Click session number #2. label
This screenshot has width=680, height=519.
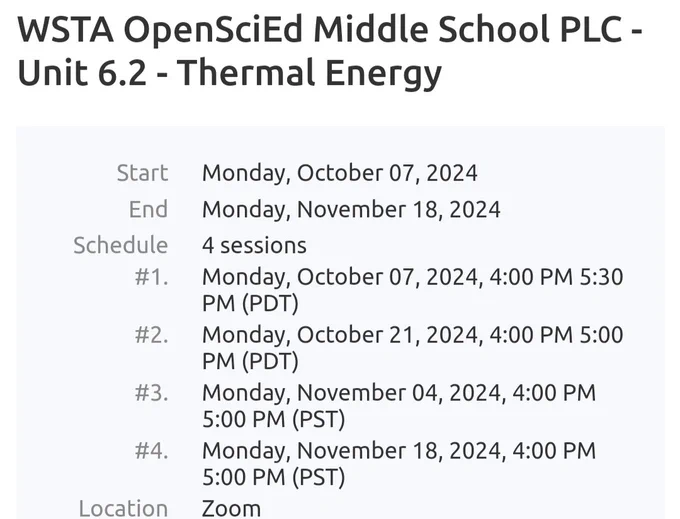(x=151, y=335)
